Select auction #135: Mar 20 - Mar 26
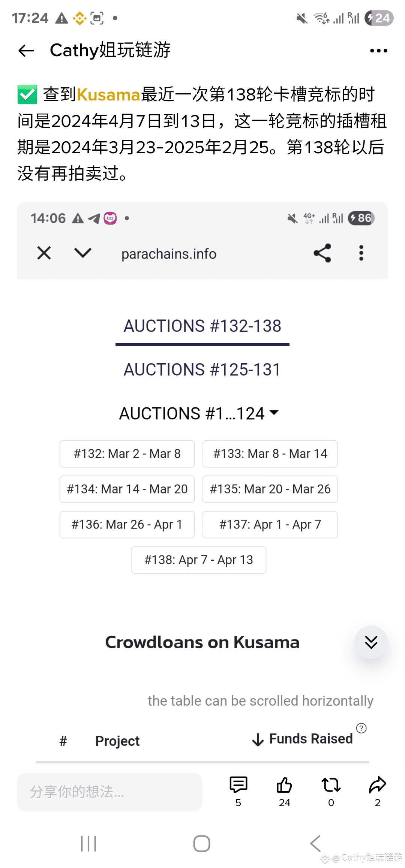Image resolution: width=405 pixels, height=868 pixels. coord(270,489)
